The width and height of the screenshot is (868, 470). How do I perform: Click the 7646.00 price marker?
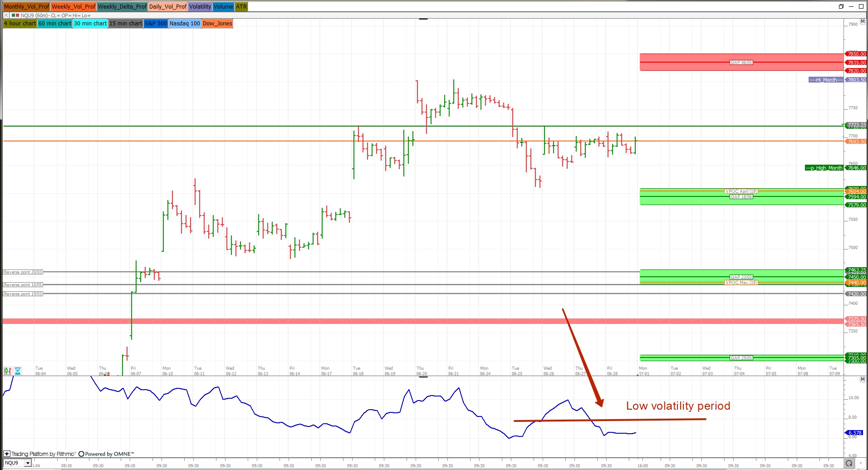(x=856, y=168)
